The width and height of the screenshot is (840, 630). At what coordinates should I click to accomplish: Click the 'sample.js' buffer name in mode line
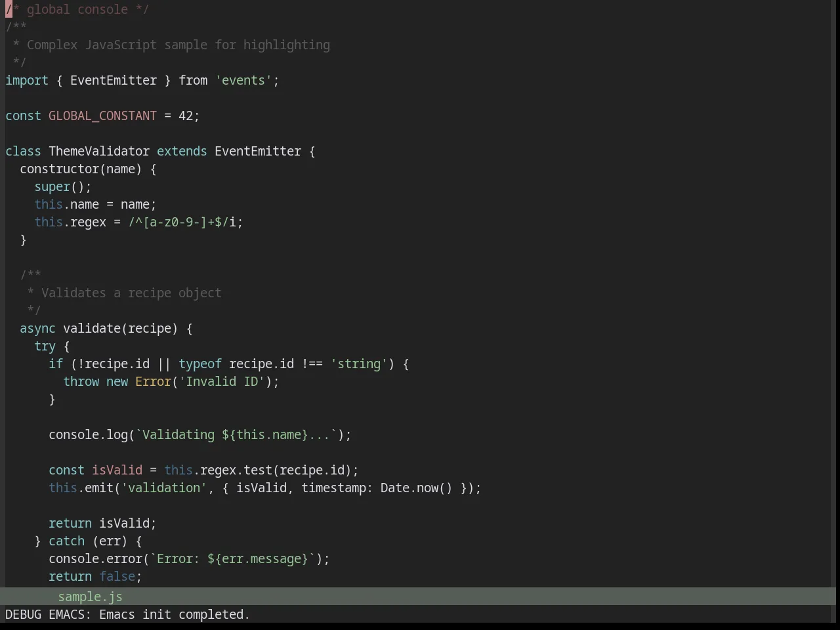pos(90,597)
